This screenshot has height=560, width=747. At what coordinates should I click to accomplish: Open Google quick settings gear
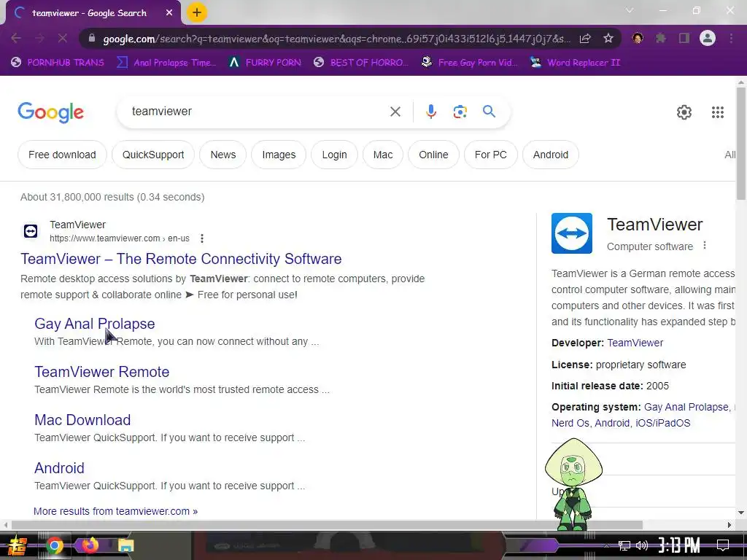pyautogui.click(x=684, y=112)
